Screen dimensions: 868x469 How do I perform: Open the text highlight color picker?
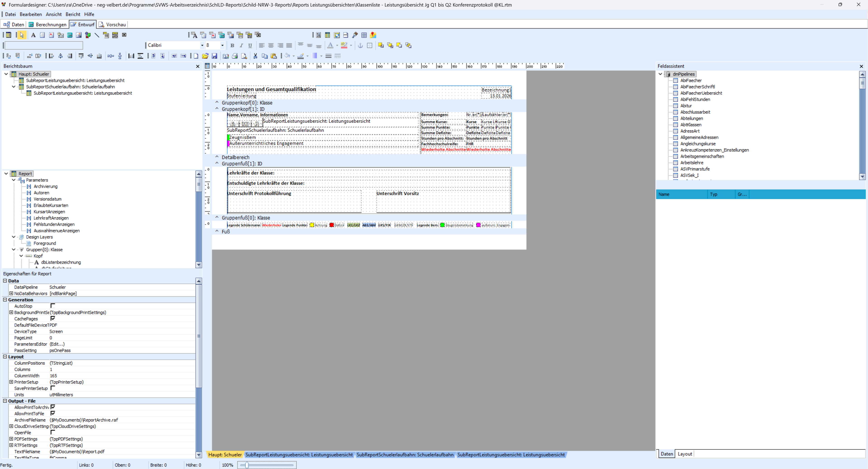pos(344,45)
